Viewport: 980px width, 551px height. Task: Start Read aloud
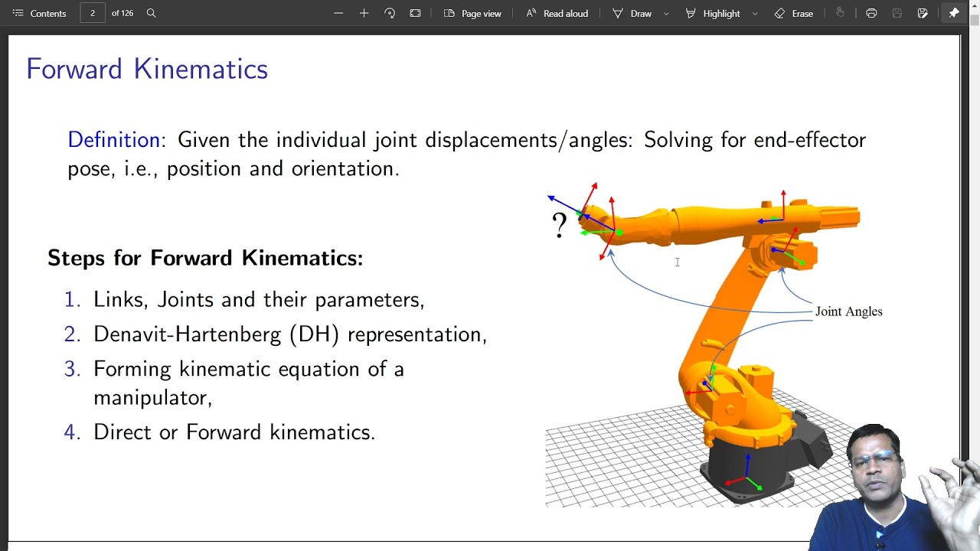(x=557, y=13)
